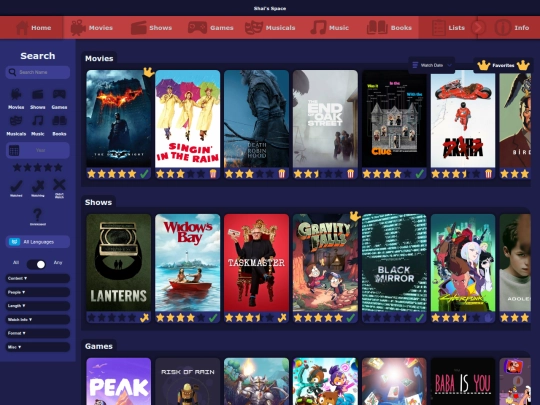Click the crown badge on The Dark Knight
540x405 pixels.
pos(148,72)
